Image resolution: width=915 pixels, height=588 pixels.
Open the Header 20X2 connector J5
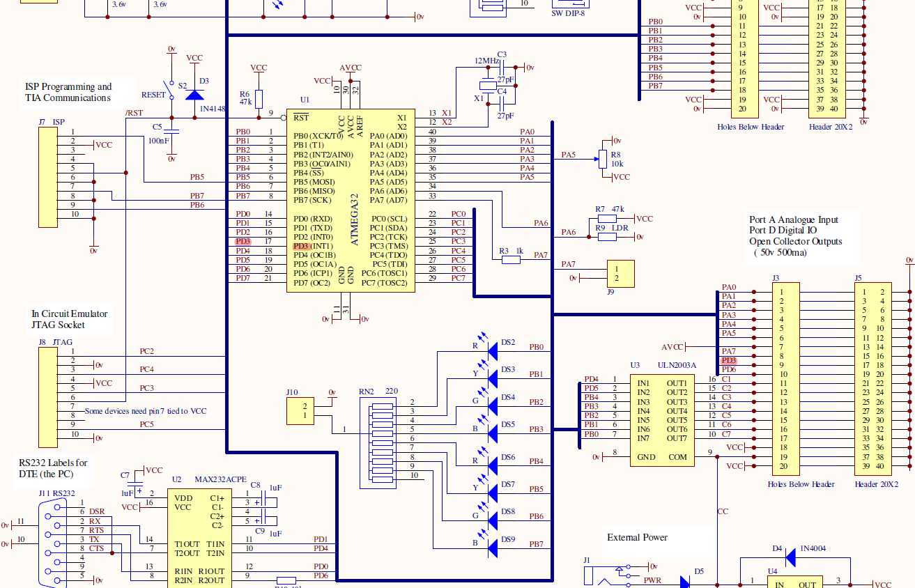point(873,380)
